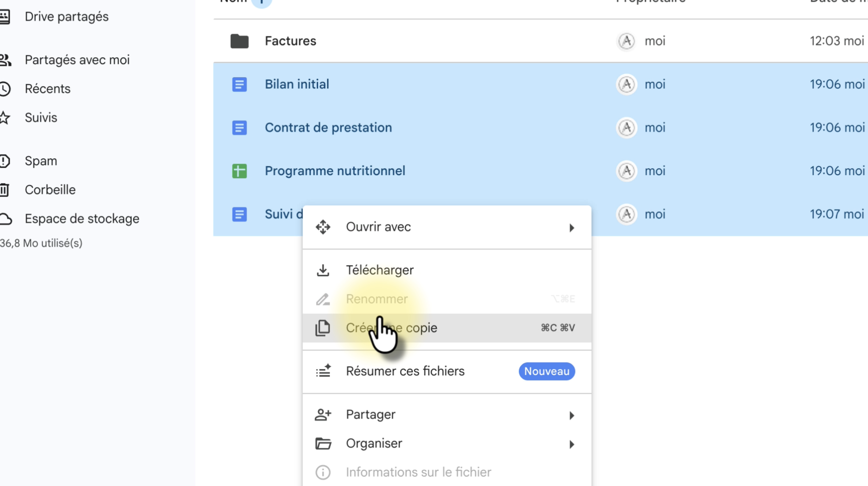Open Drive partagés in sidebar
868x486 pixels.
66,17
